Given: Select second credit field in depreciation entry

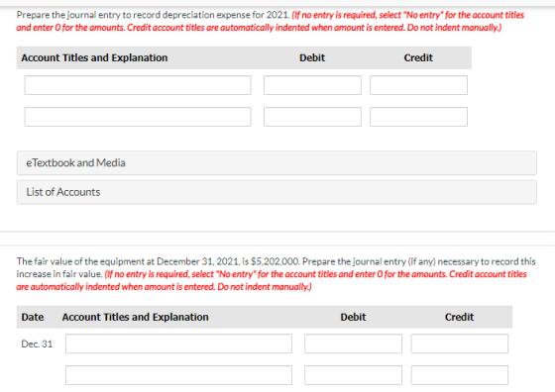Looking at the screenshot, I should tap(418, 117).
